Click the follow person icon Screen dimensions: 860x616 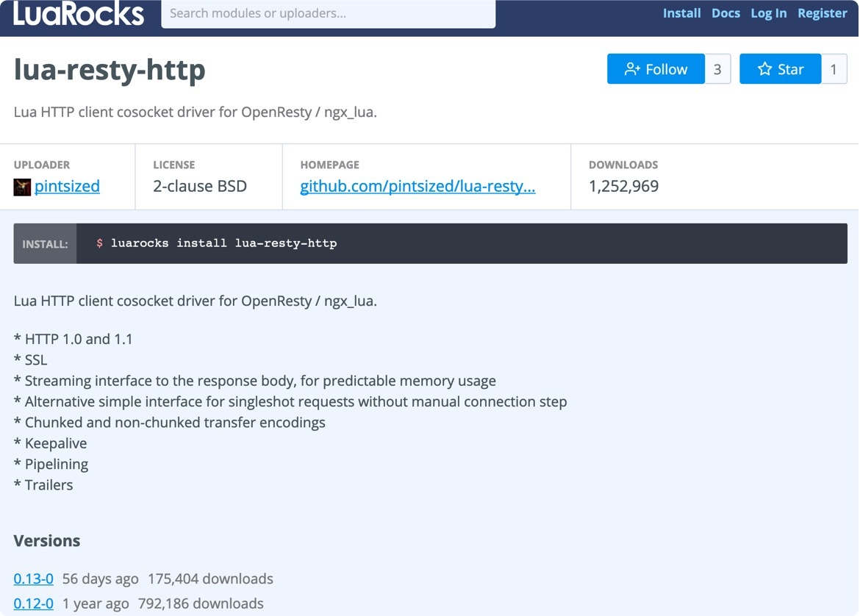631,69
